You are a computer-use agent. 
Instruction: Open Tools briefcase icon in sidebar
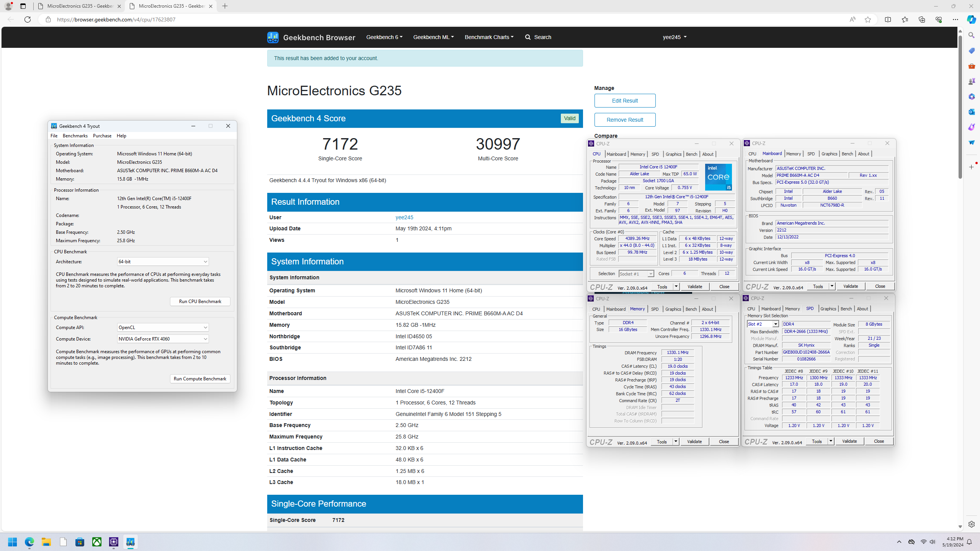tap(971, 66)
